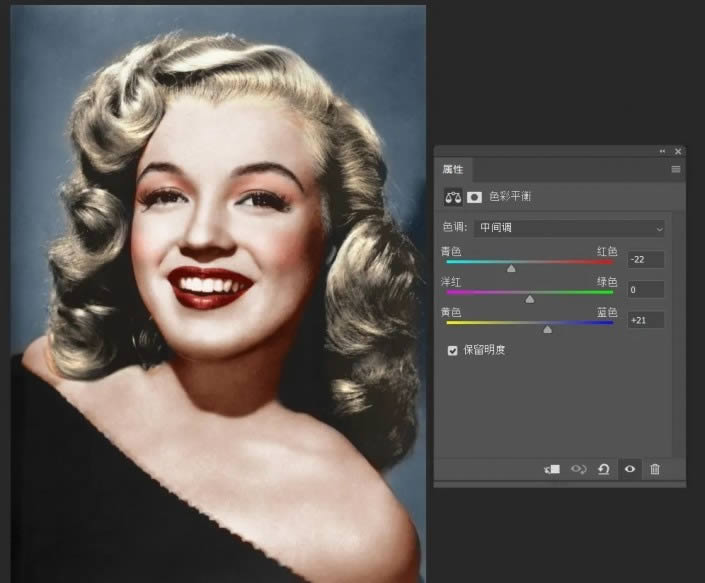Open the 色调 中间调 dropdown
This screenshot has height=583, width=705.
(569, 228)
